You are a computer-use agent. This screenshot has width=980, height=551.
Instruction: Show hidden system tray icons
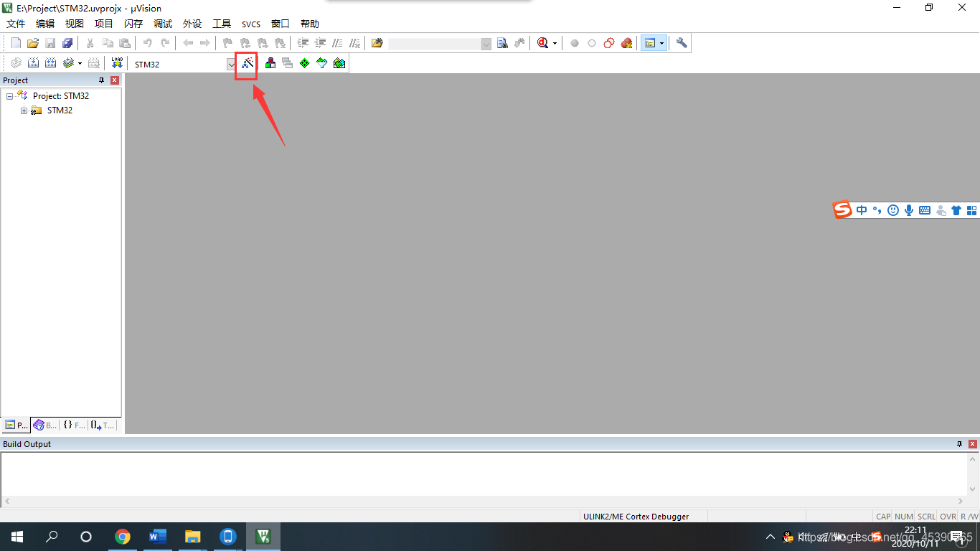(771, 537)
